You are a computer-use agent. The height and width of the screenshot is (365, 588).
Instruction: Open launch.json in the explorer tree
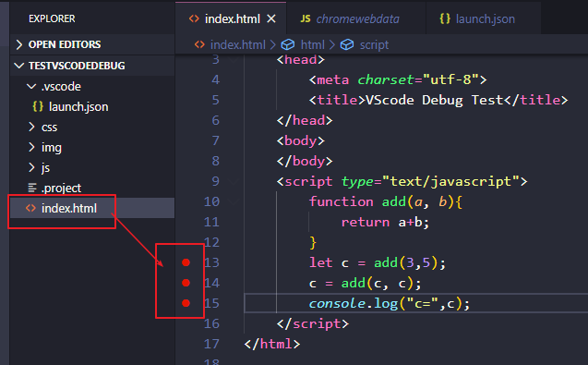92,106
